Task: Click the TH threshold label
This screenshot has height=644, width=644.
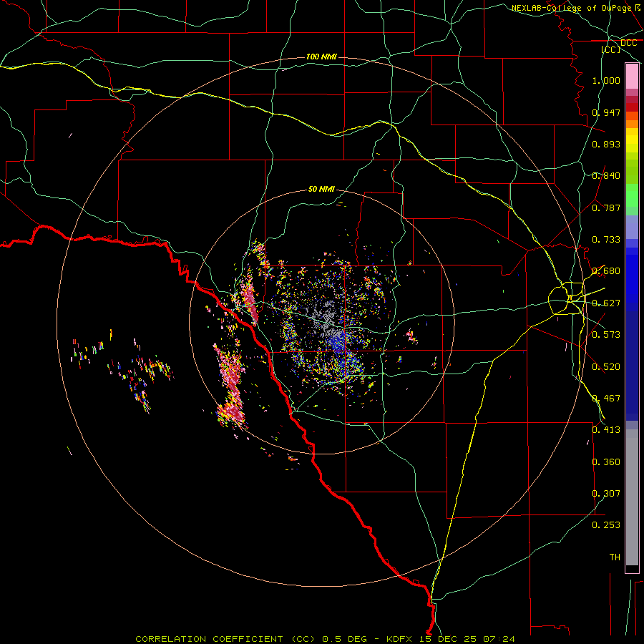Action: click(x=615, y=557)
